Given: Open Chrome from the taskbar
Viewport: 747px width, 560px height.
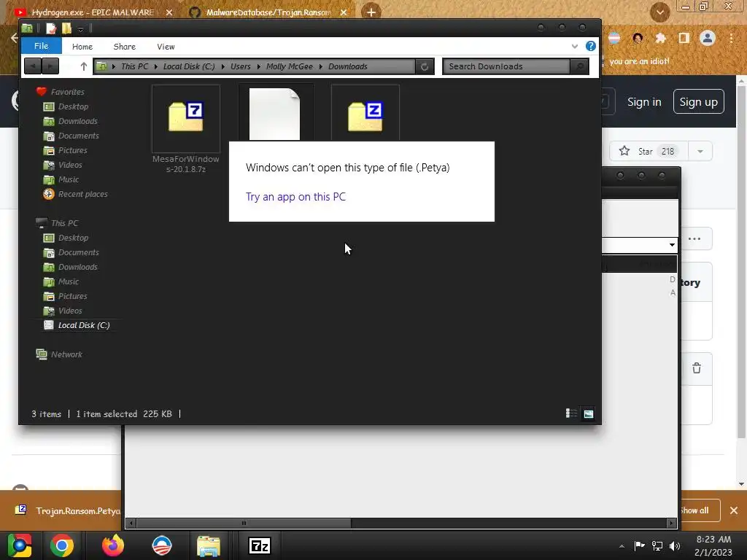Looking at the screenshot, I should pos(62,545).
